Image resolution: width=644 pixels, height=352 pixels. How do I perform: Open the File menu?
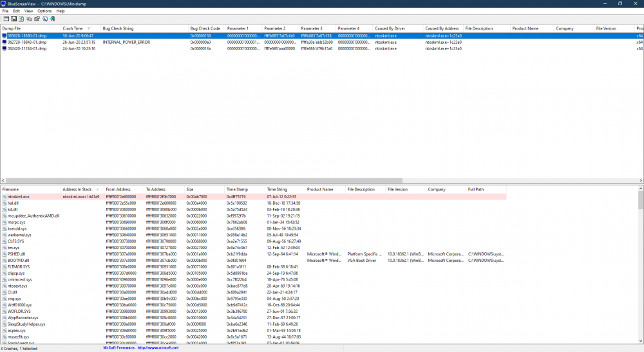(x=5, y=11)
